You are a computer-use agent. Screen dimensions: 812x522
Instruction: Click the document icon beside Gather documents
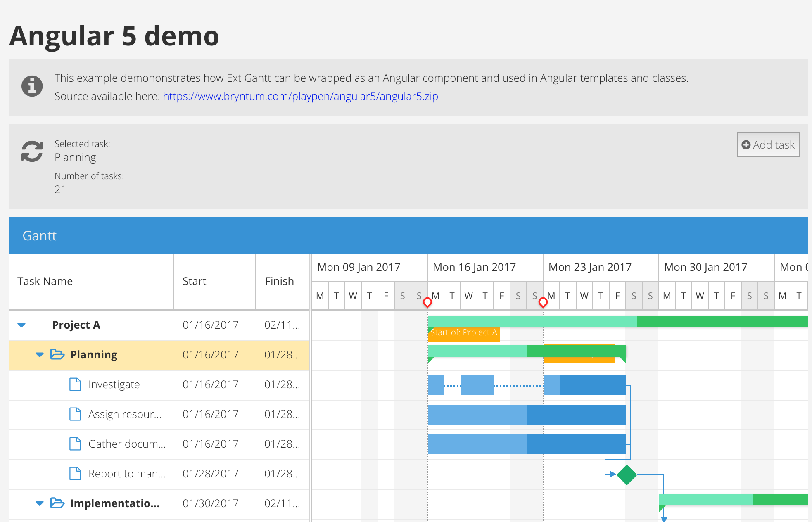click(x=75, y=444)
